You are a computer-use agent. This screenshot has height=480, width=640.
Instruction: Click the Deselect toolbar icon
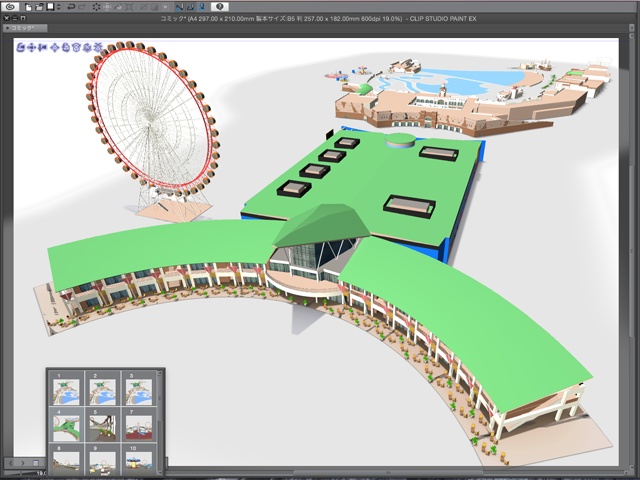142,7
